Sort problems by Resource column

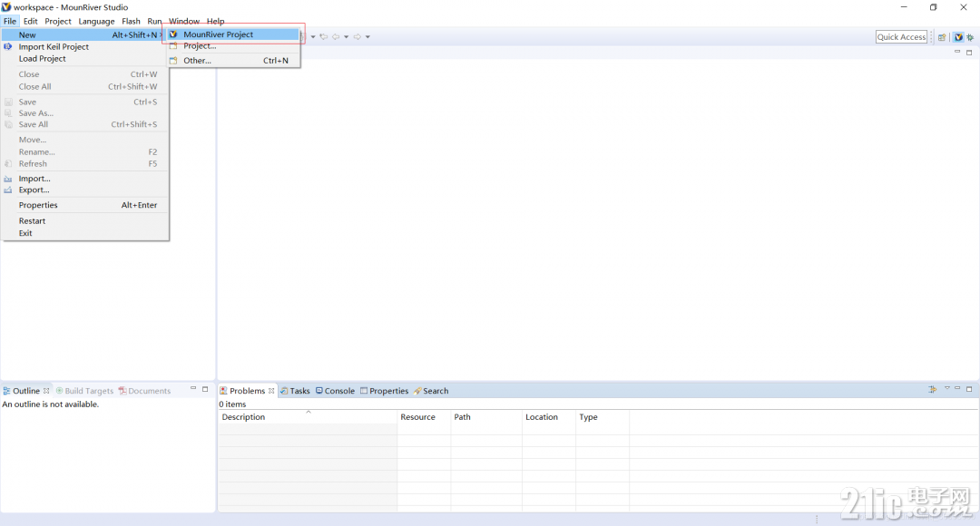(424, 416)
